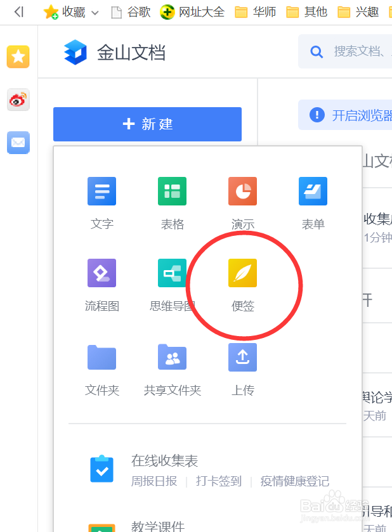Select the 打卡签到 template link

coord(219,481)
